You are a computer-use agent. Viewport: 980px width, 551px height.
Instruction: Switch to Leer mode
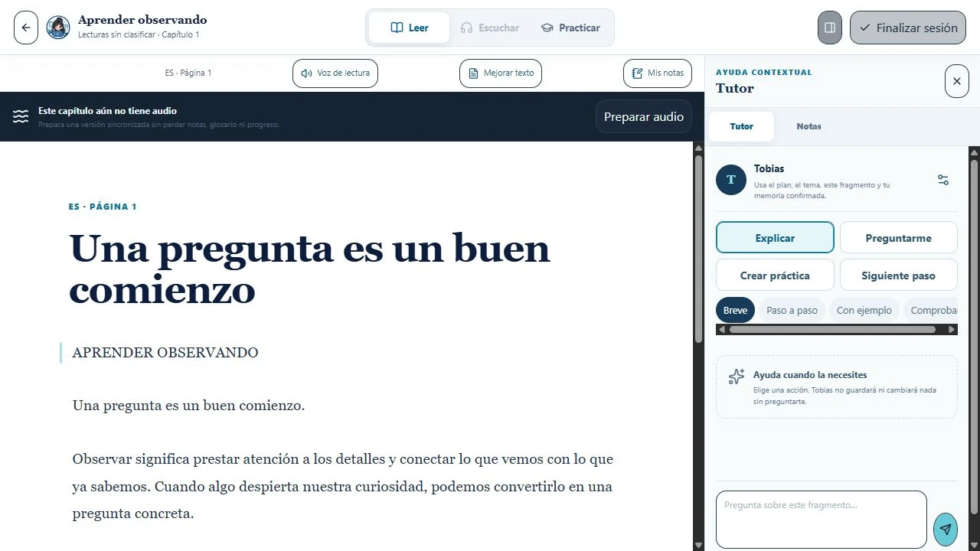pos(410,28)
